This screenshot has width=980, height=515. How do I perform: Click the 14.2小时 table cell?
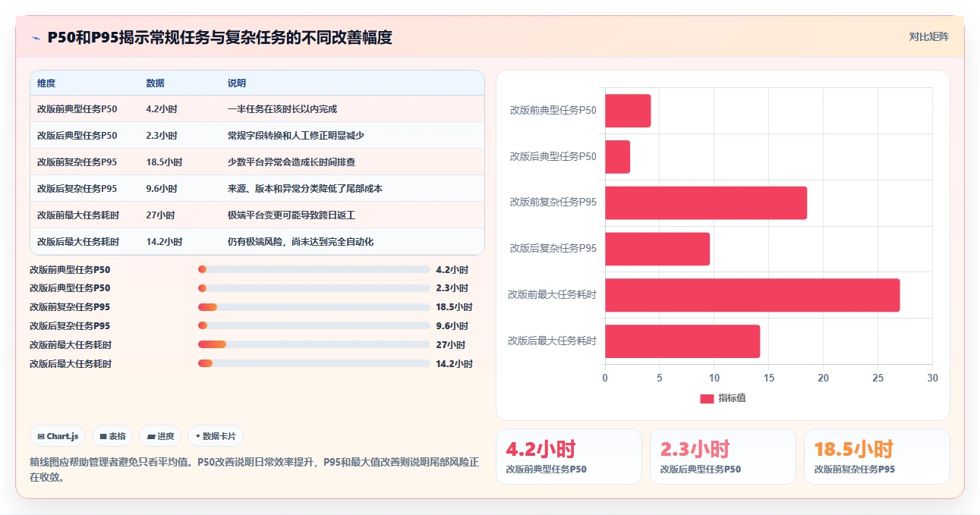point(164,242)
